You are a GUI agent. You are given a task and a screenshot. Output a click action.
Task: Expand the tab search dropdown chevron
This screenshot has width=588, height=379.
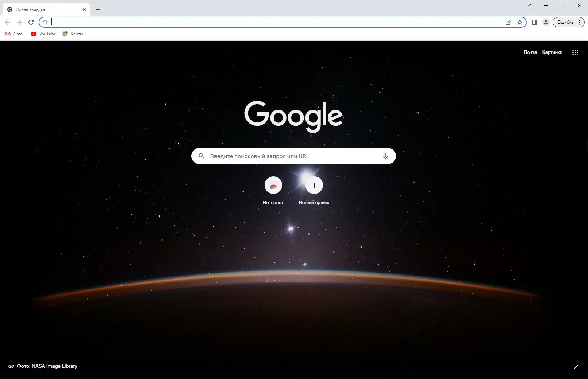point(529,5)
